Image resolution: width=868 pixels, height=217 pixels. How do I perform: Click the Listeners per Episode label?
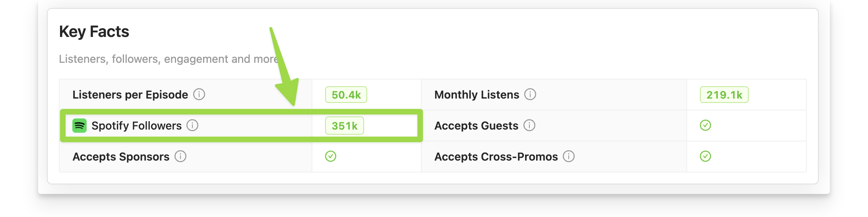coord(130,95)
